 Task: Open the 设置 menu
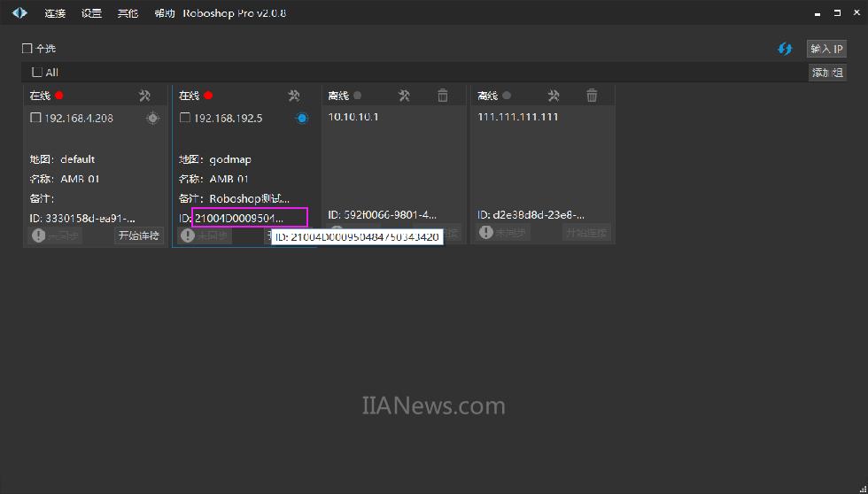coord(91,13)
